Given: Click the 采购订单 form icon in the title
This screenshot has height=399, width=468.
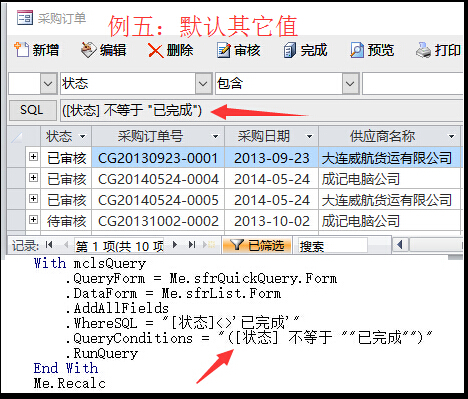Looking at the screenshot, I should (x=25, y=18).
